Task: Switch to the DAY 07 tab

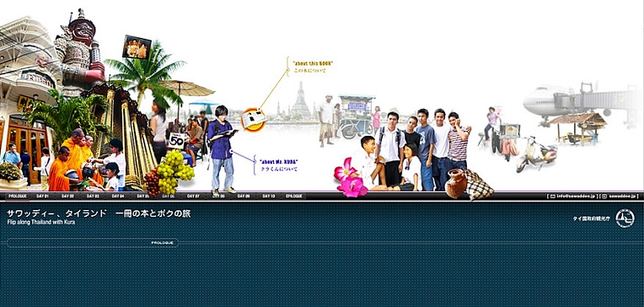Action: [x=193, y=197]
